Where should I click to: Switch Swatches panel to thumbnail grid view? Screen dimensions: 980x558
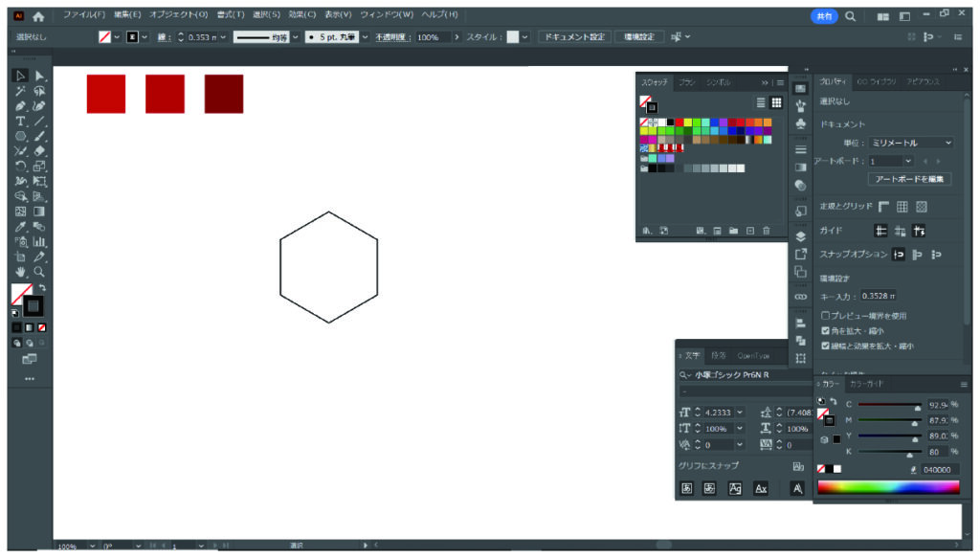pos(776,102)
